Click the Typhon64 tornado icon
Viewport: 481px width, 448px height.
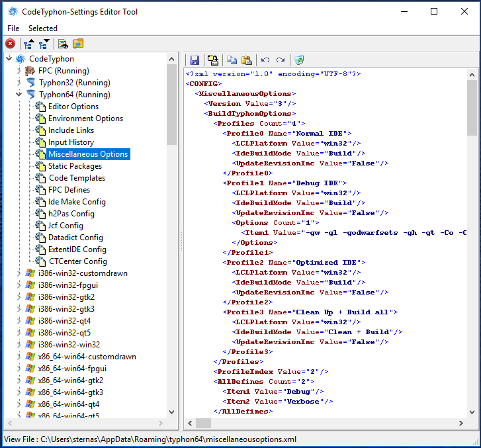[30, 95]
